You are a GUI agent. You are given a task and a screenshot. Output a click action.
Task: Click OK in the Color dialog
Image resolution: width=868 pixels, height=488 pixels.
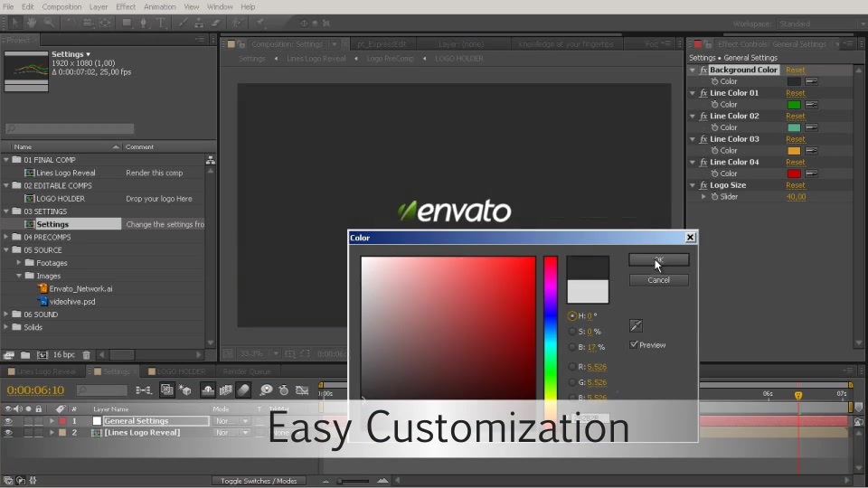click(659, 259)
